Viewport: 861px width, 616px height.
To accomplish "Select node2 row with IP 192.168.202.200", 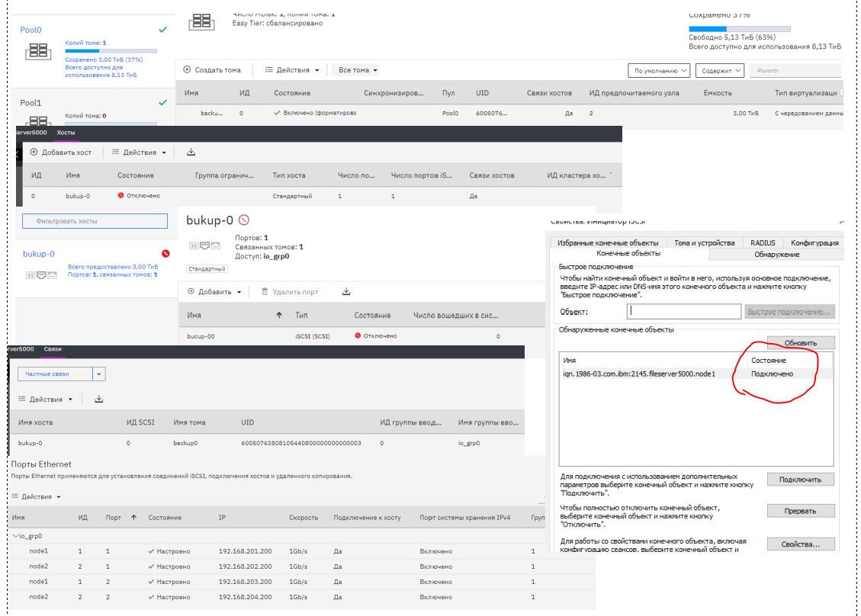I will coord(301,566).
